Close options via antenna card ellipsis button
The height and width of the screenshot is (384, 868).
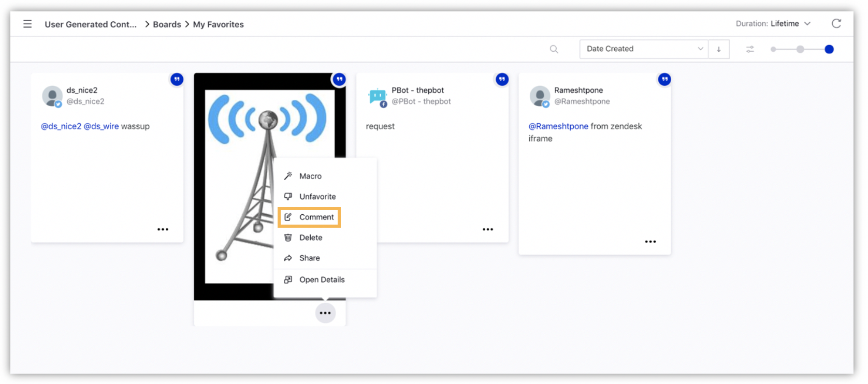pos(325,313)
